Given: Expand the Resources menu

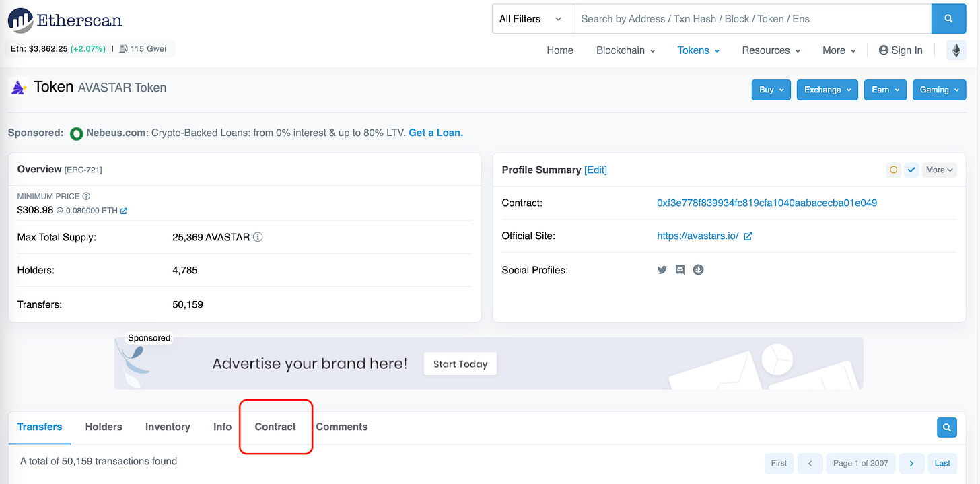Looking at the screenshot, I should [771, 50].
